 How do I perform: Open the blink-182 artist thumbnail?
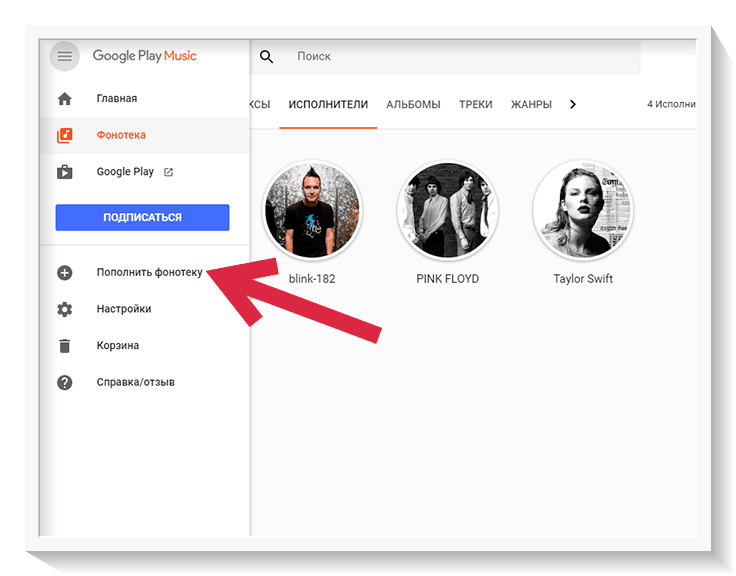312,210
